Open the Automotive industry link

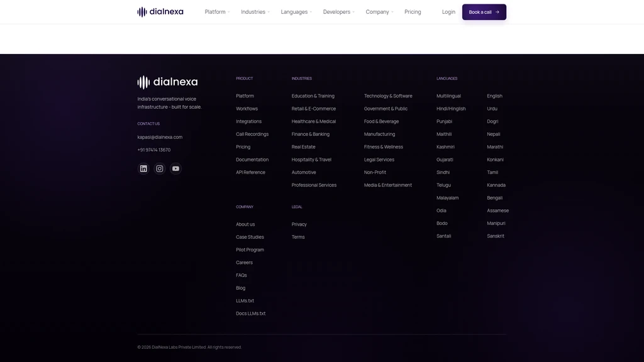click(304, 172)
